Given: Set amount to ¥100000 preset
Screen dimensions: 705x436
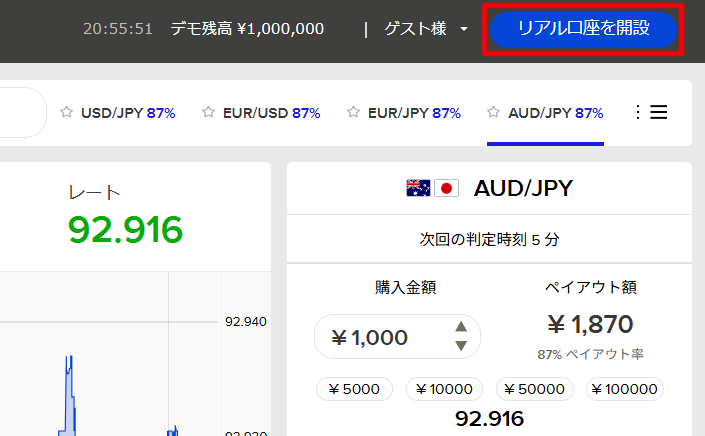Looking at the screenshot, I should [x=625, y=389].
